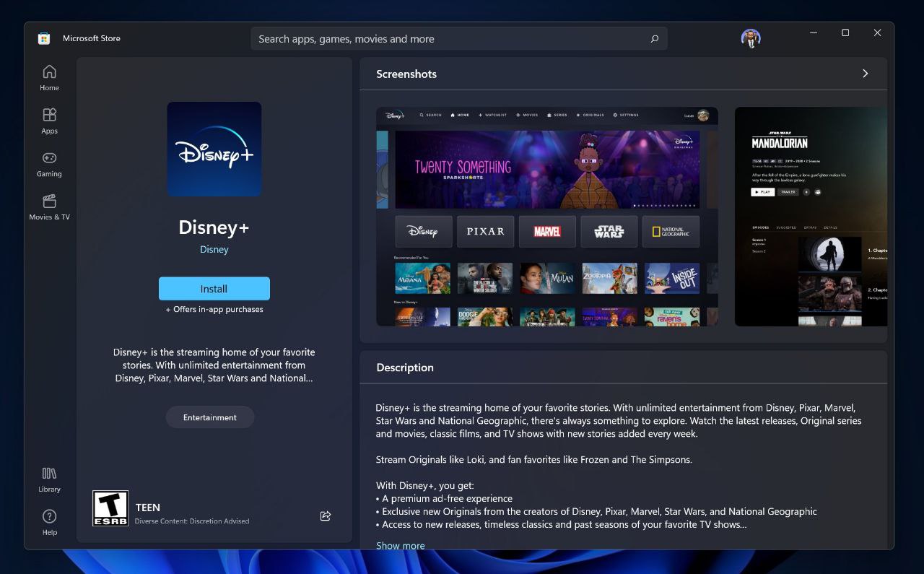Minimize the Microsoft Store window

coord(814,32)
